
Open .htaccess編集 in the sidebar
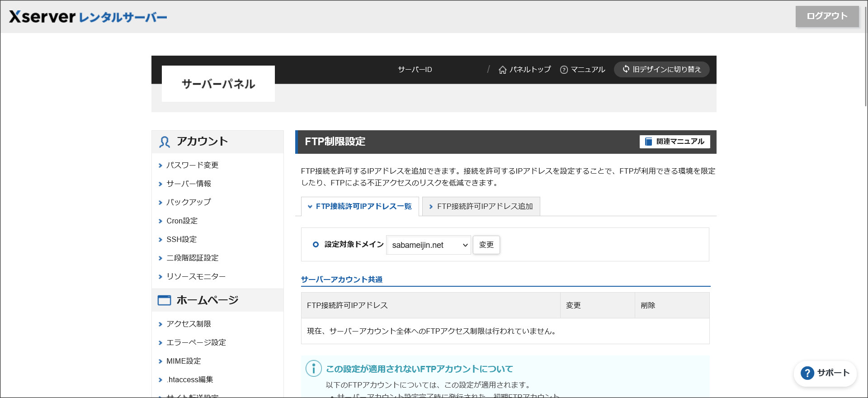click(x=190, y=380)
